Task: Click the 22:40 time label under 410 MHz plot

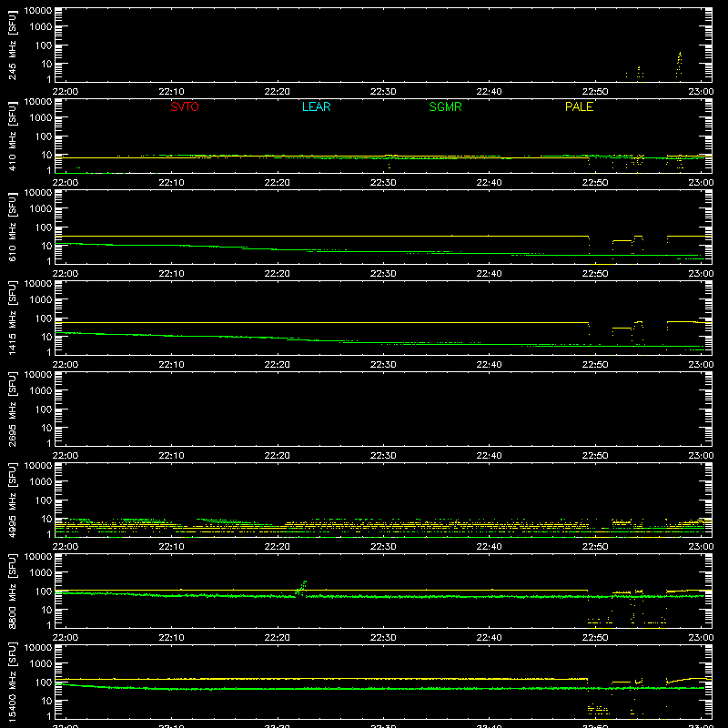Action: pyautogui.click(x=489, y=183)
